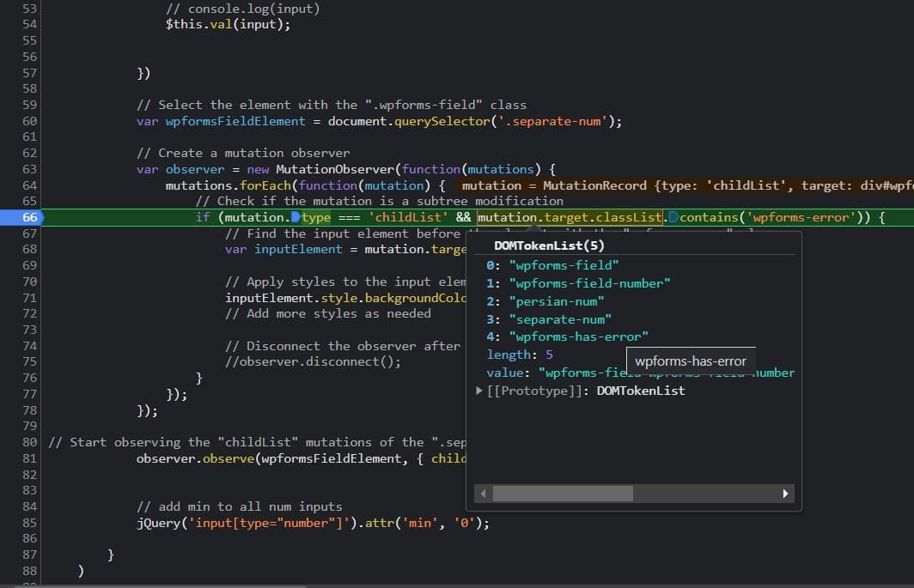This screenshot has width=914, height=588.
Task: Click 'backgroundColo' property on line 71
Action: (415, 298)
